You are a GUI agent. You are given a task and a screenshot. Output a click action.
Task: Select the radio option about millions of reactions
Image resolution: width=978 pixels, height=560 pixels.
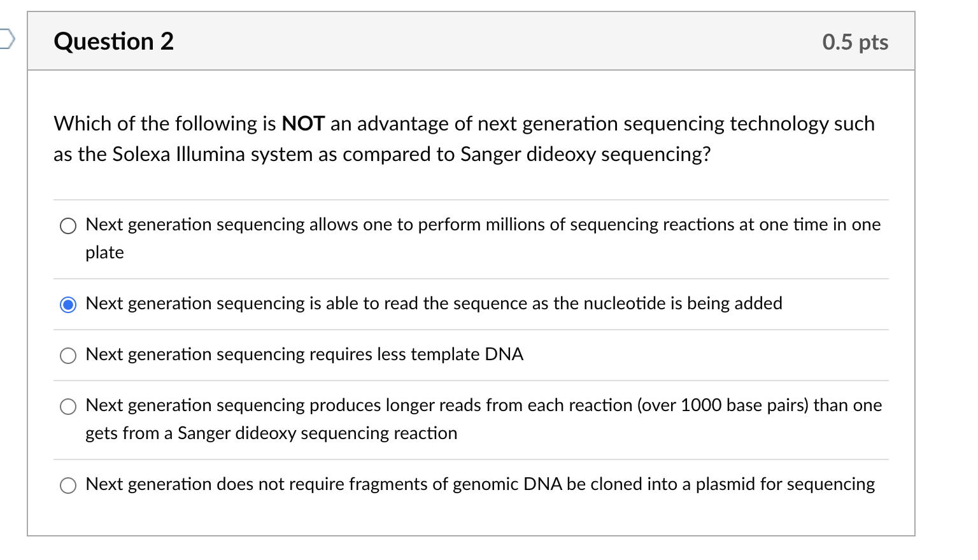[68, 225]
